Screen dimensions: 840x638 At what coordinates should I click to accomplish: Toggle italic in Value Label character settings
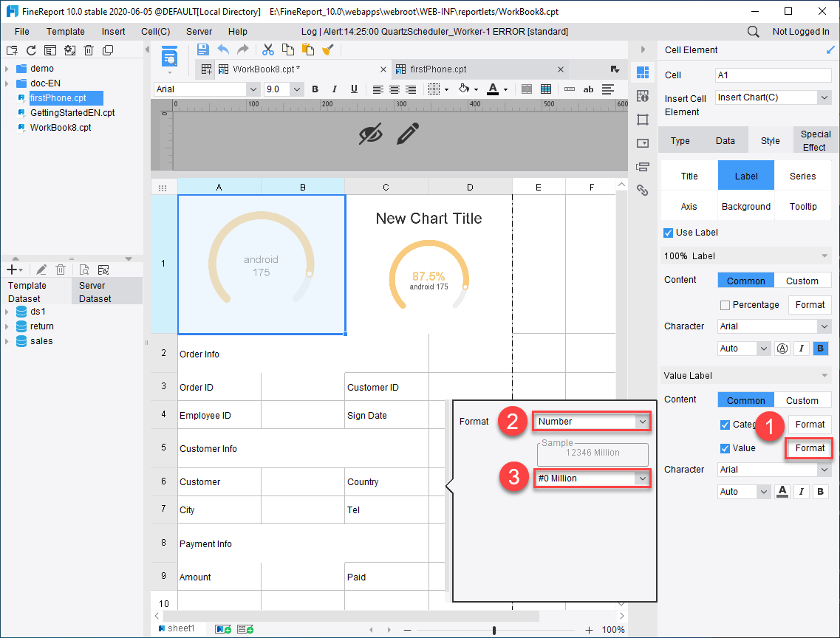tap(802, 492)
